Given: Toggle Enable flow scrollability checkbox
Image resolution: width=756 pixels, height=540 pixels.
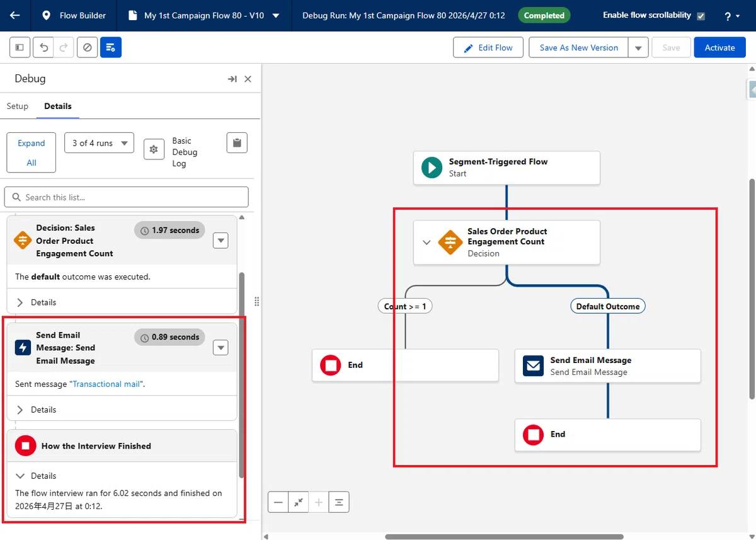Looking at the screenshot, I should click(701, 16).
